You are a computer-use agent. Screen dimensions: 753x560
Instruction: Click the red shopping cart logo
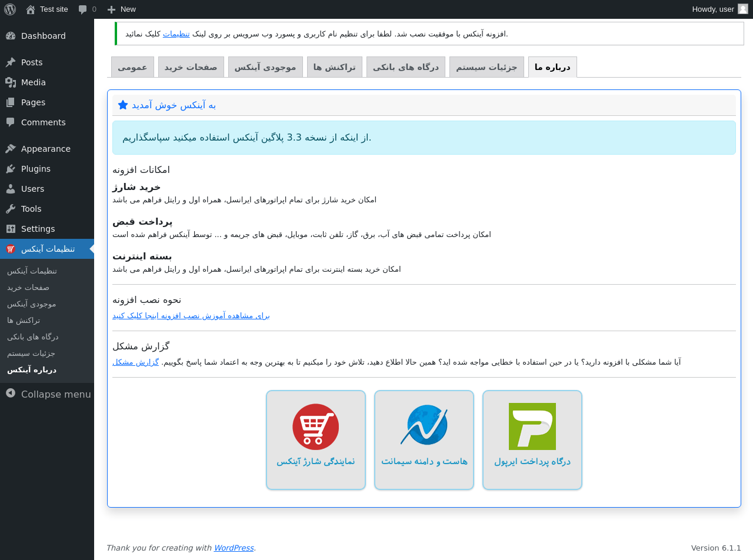tap(316, 426)
